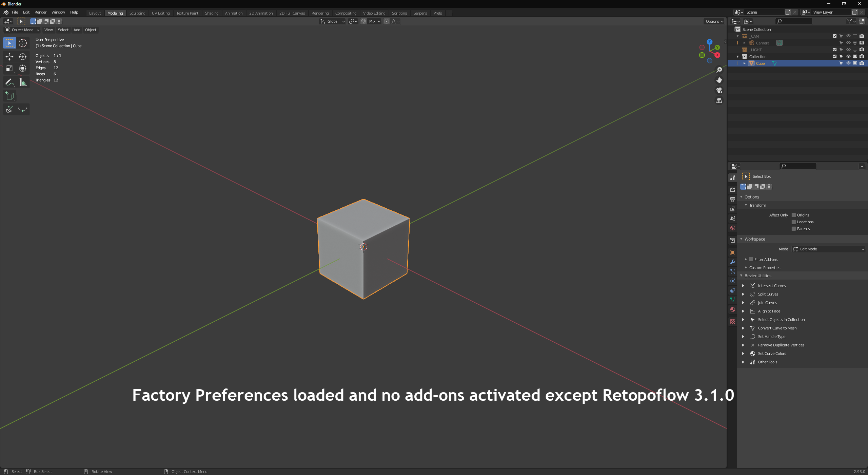Switch to the Sculpting workspace tab

click(x=138, y=13)
